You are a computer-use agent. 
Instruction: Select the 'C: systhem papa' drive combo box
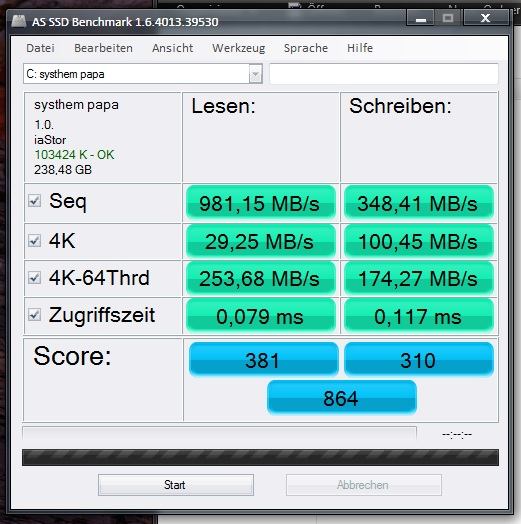pyautogui.click(x=143, y=74)
